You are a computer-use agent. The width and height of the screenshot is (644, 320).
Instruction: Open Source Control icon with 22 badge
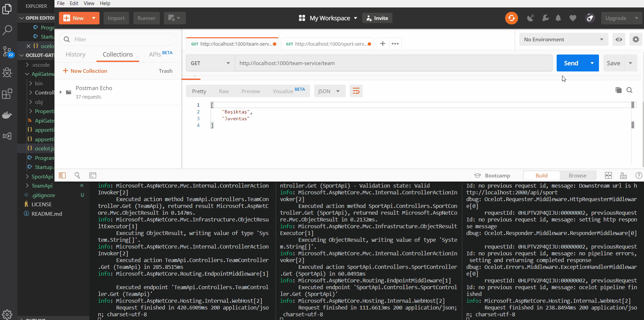click(x=8, y=51)
